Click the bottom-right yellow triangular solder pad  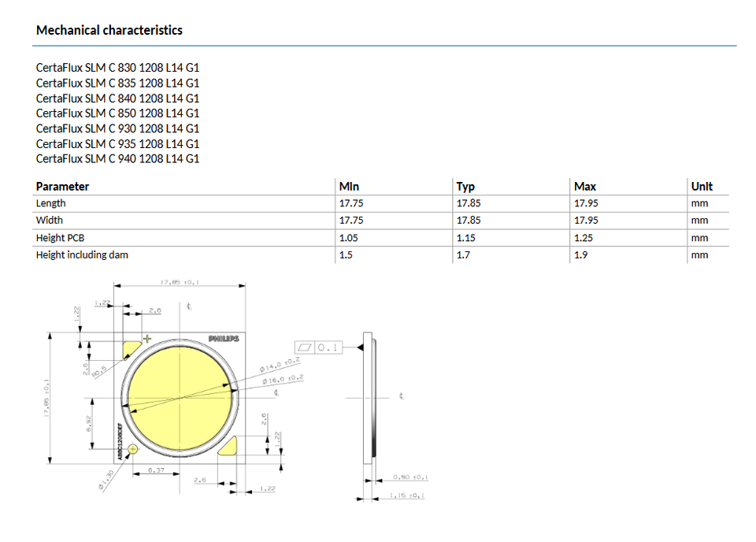(232, 447)
